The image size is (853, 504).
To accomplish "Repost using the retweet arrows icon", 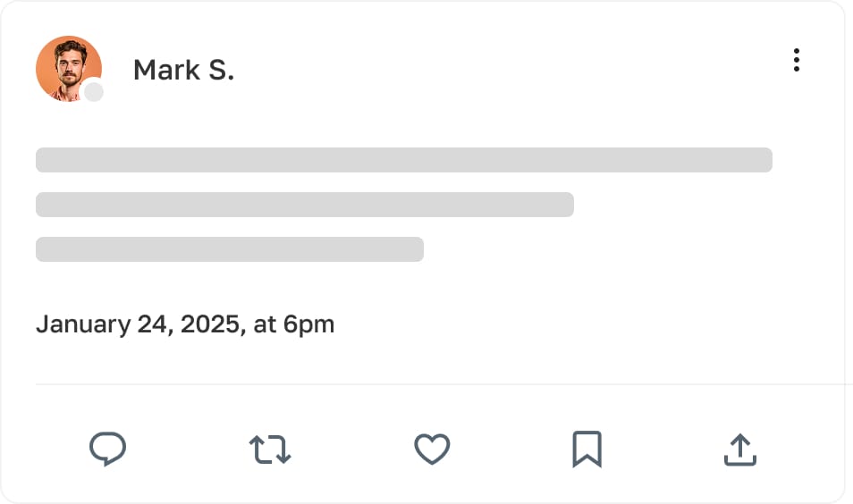I will click(270, 449).
